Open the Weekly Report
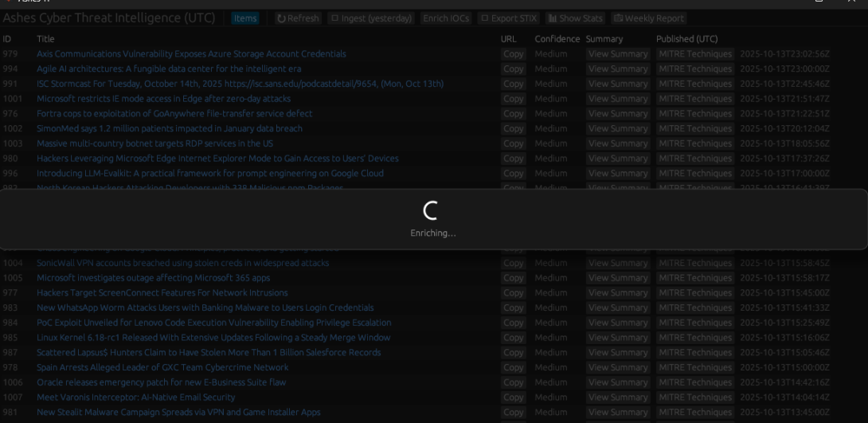The width and height of the screenshot is (868, 423). [648, 18]
